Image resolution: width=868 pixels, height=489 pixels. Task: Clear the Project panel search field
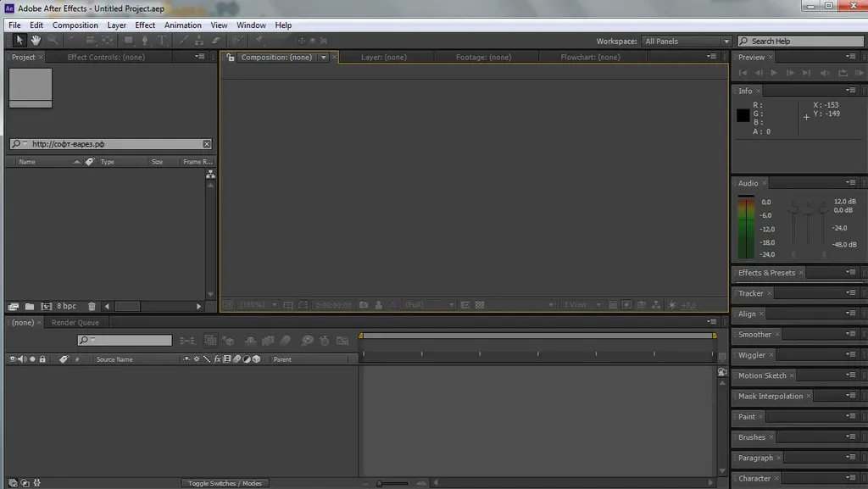[207, 144]
